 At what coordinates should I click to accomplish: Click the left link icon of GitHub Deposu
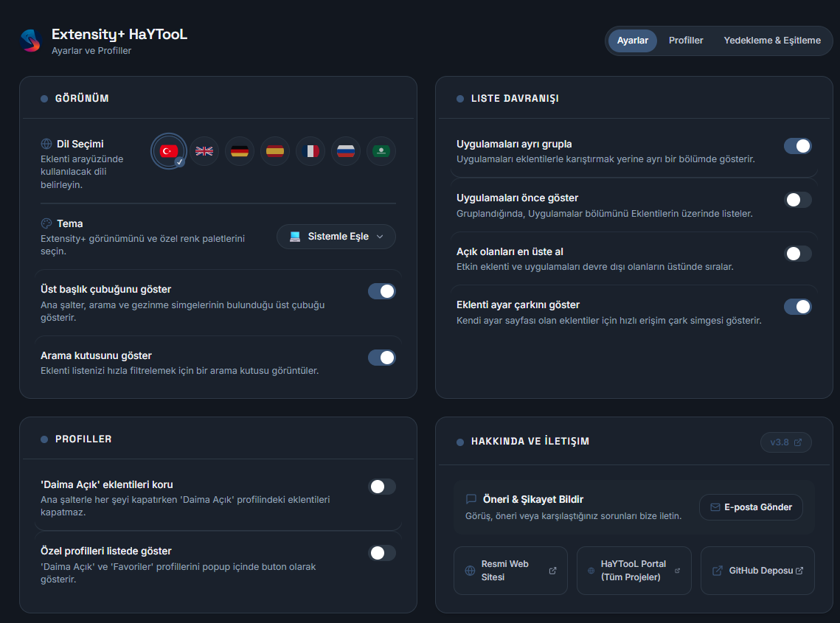click(718, 571)
